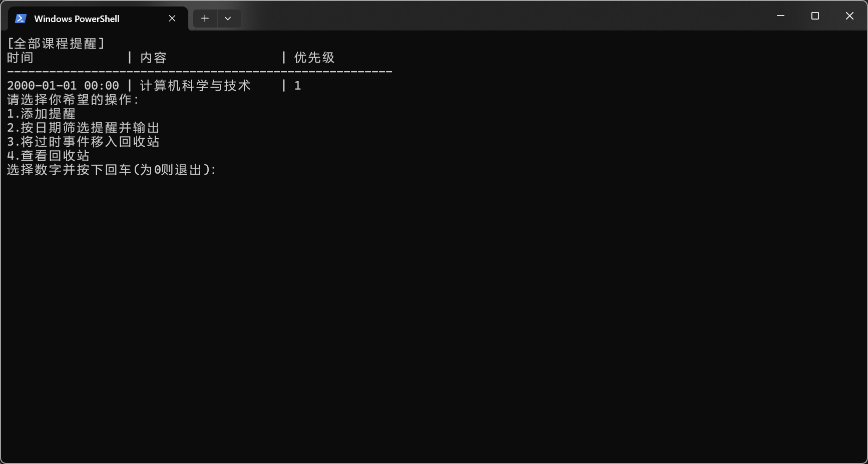Click the PowerShell icon in the tab
This screenshot has height=464, width=868.
tap(21, 19)
